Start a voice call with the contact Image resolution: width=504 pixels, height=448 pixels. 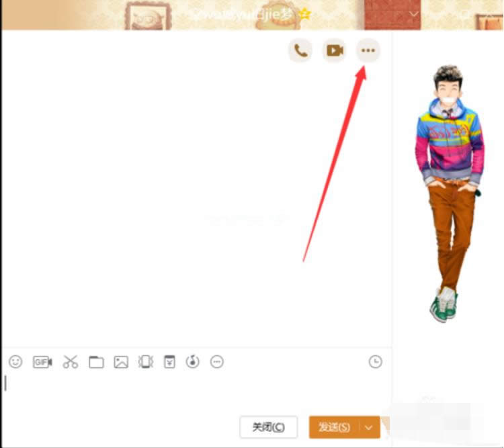point(300,50)
